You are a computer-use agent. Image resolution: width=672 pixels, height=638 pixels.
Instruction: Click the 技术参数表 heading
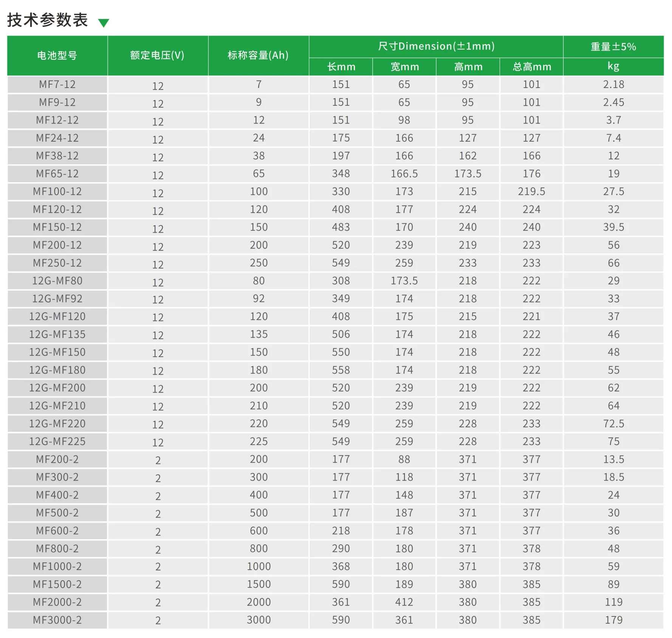48,20
